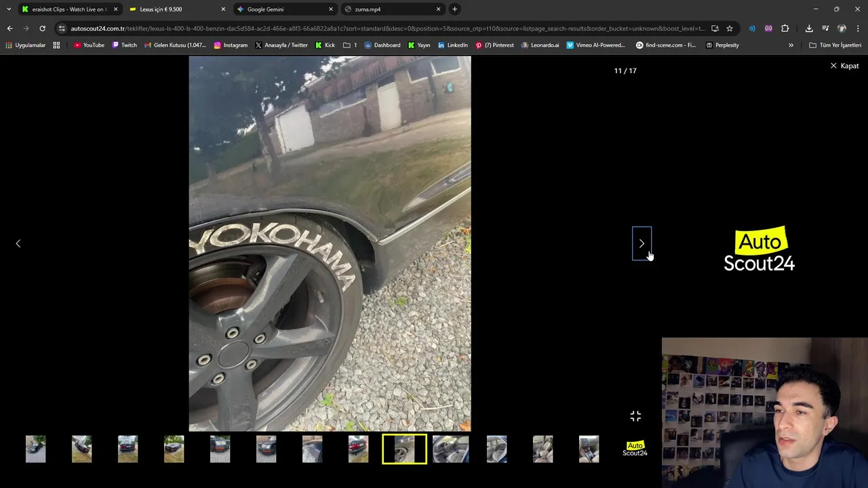
Task: Open the Dashboard bookmark
Action: [x=382, y=45]
